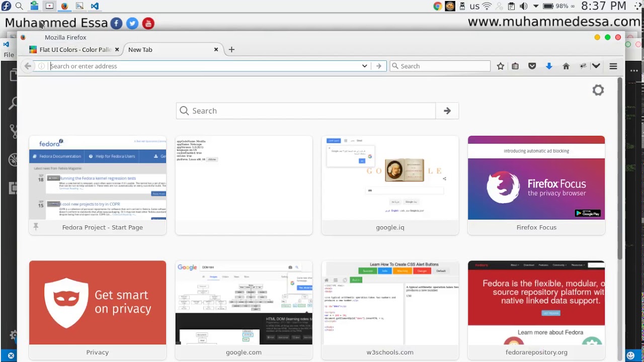Screen dimensions: 644x362
Task: Save to Pocket icon
Action: [x=532, y=66]
